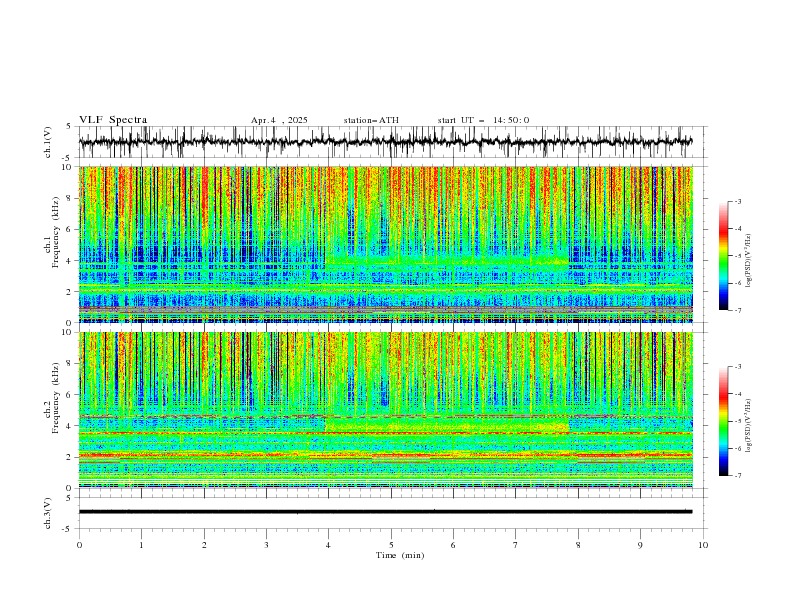Click the ch.1 frequency axis '10' tick
Viewport: 792px width, 612px height.
click(69, 167)
